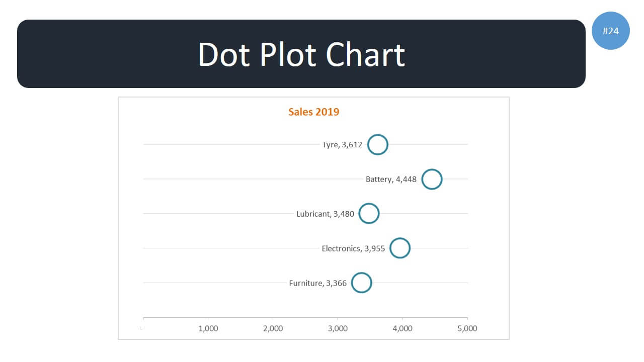Select the 2,000 axis tick label
This screenshot has height=362, width=644.
coord(273,328)
